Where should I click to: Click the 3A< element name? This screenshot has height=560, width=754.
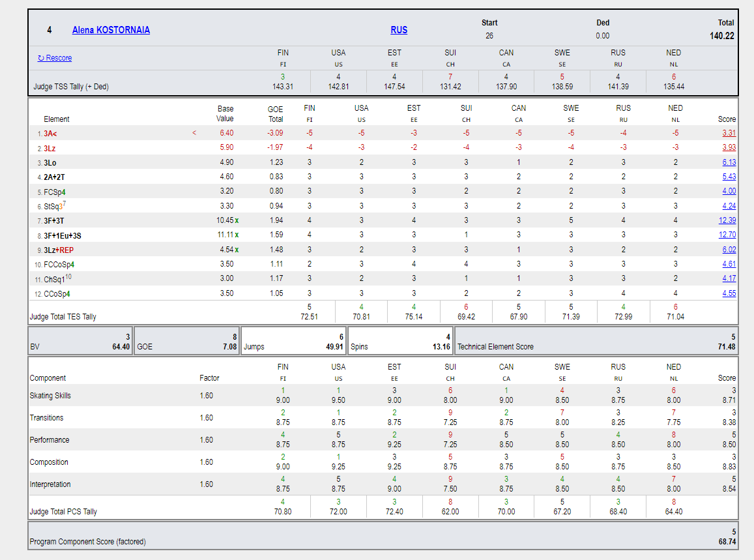(x=50, y=134)
